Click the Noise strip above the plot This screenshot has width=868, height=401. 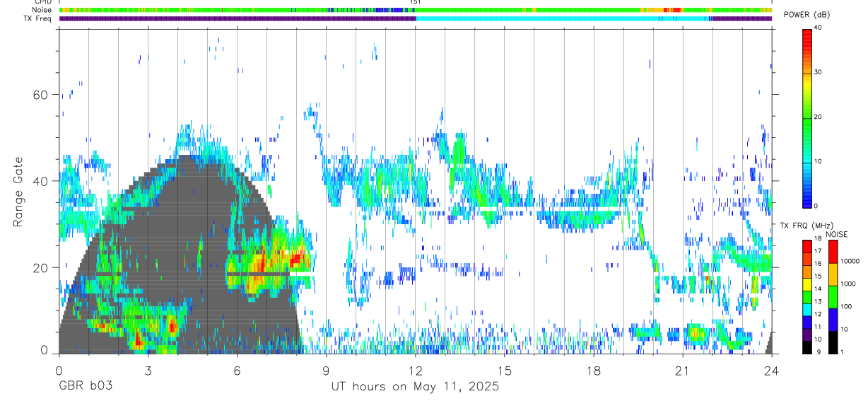[416, 10]
